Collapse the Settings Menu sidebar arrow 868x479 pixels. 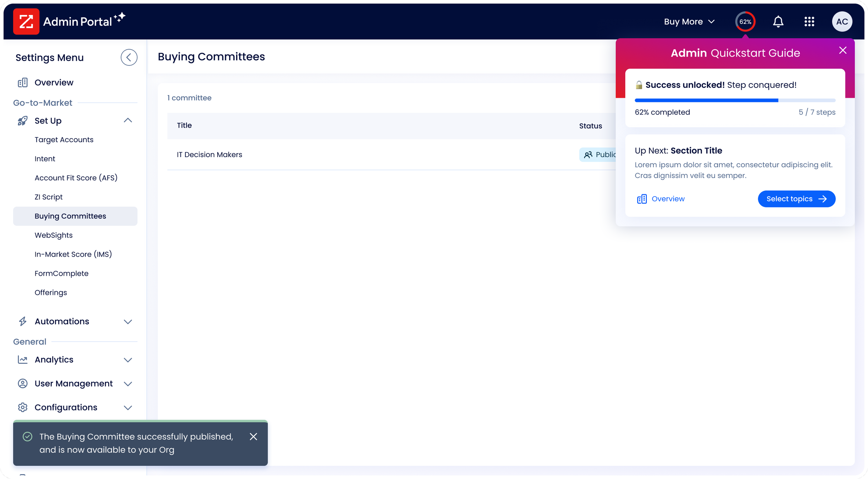click(x=129, y=57)
